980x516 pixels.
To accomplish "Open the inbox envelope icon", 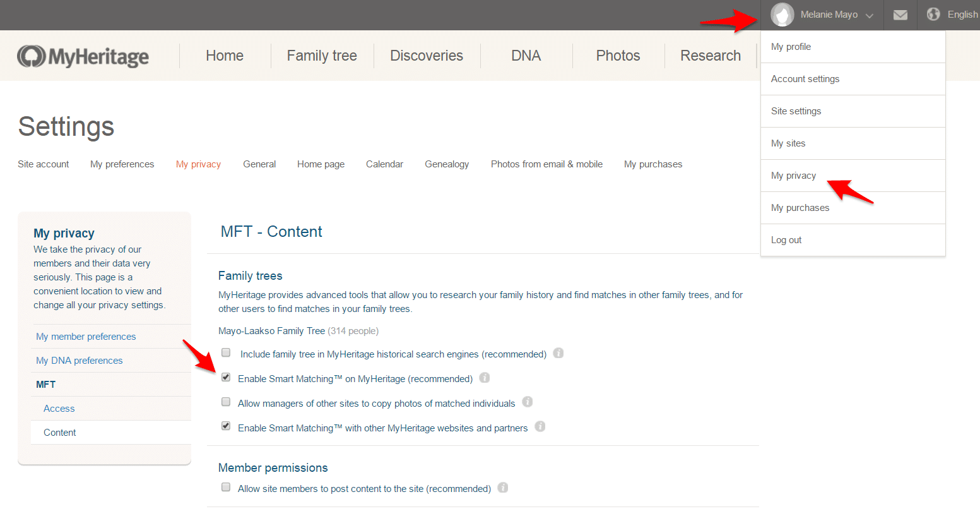I will click(900, 15).
